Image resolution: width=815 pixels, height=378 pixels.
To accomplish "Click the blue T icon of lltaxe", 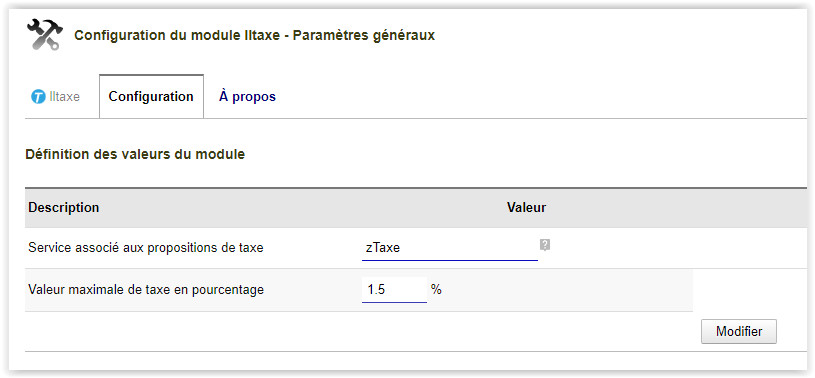I will point(38,97).
